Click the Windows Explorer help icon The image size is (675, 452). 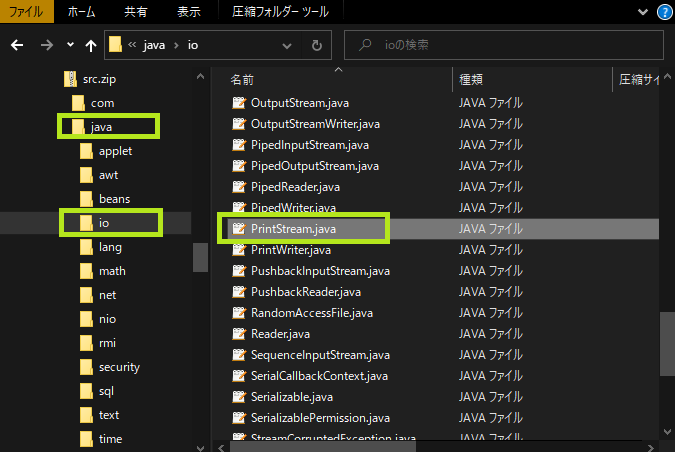pyautogui.click(x=665, y=12)
